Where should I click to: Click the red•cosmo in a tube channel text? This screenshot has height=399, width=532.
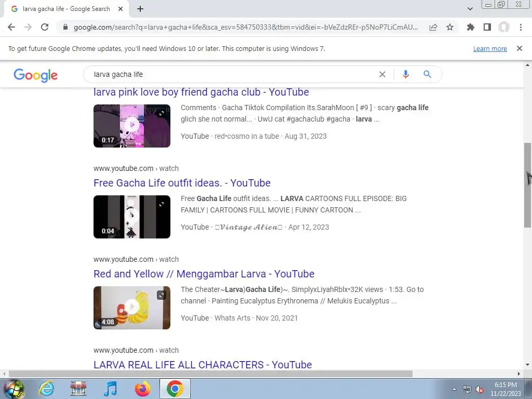(x=247, y=136)
